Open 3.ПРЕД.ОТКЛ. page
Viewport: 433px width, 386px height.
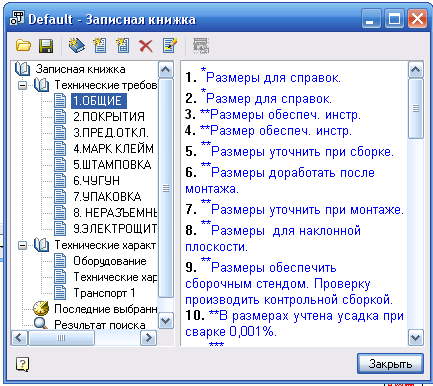pyautogui.click(x=111, y=133)
